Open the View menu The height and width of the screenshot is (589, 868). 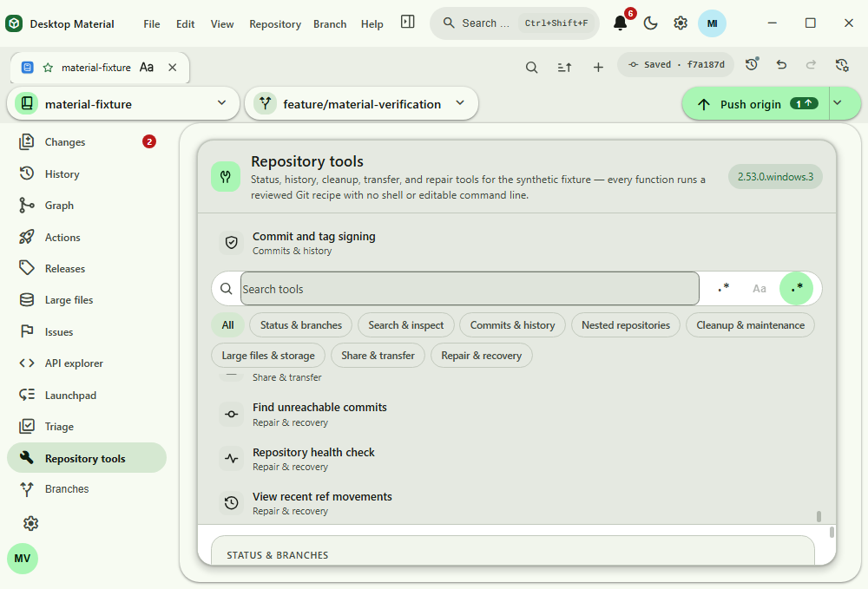point(222,23)
